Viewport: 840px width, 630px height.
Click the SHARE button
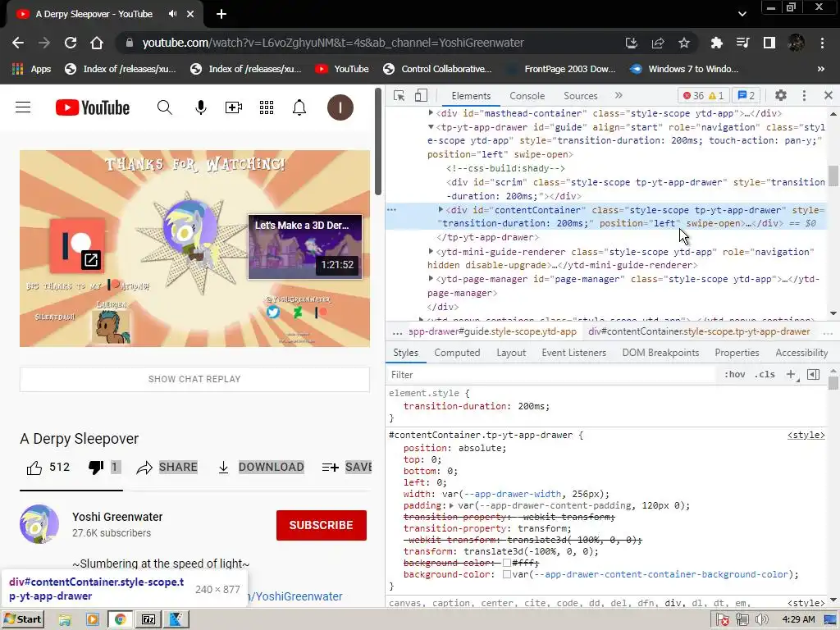tap(167, 467)
